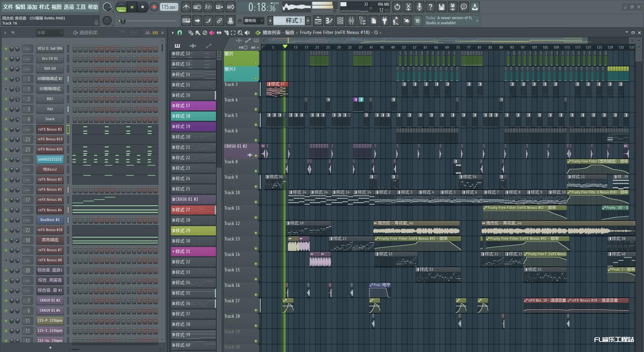
Task: Toggle the metronome icon
Action: [186, 7]
